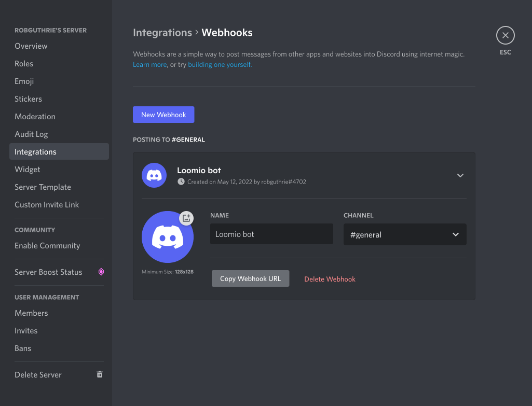The image size is (532, 406).
Task: Click the 'Minimum Size: 128x128' text
Action: [x=168, y=272]
